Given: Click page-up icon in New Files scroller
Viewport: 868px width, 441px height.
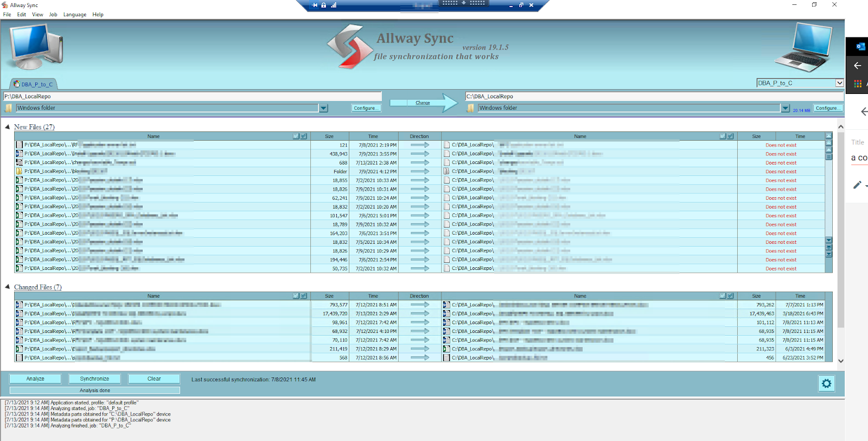Looking at the screenshot, I should coord(829,143).
